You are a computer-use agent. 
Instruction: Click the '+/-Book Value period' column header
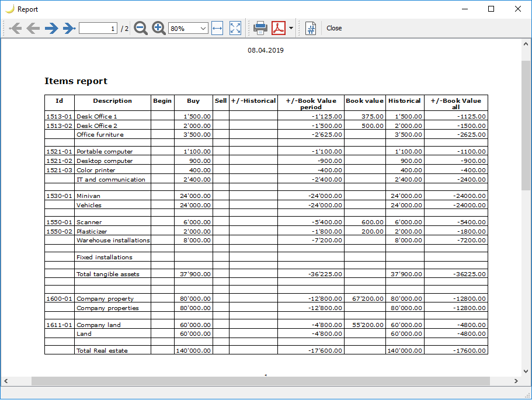(x=311, y=104)
